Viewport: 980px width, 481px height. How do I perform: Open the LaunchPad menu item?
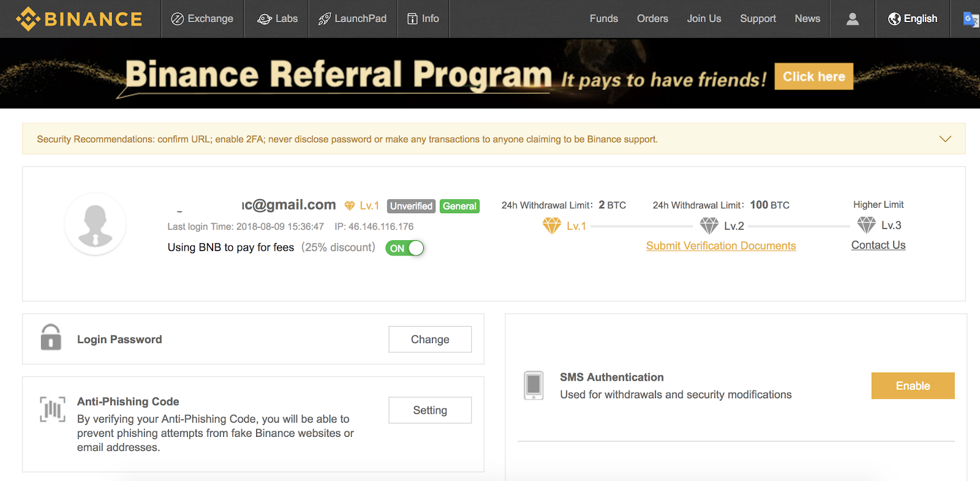pyautogui.click(x=353, y=19)
